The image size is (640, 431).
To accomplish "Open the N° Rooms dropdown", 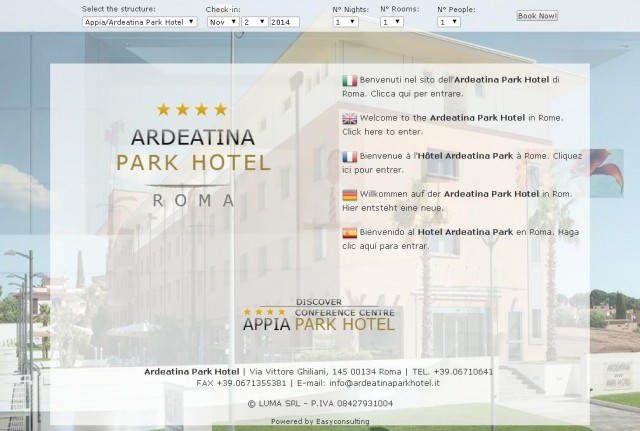I will click(x=392, y=22).
